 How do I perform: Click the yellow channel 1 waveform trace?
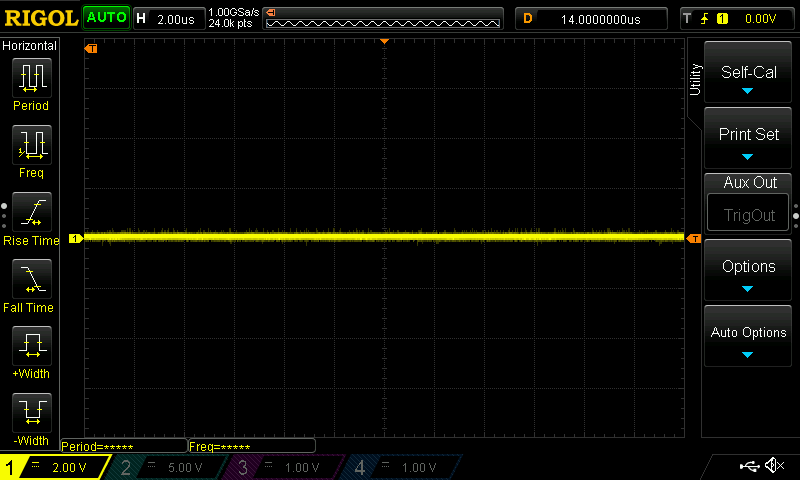coord(384,237)
